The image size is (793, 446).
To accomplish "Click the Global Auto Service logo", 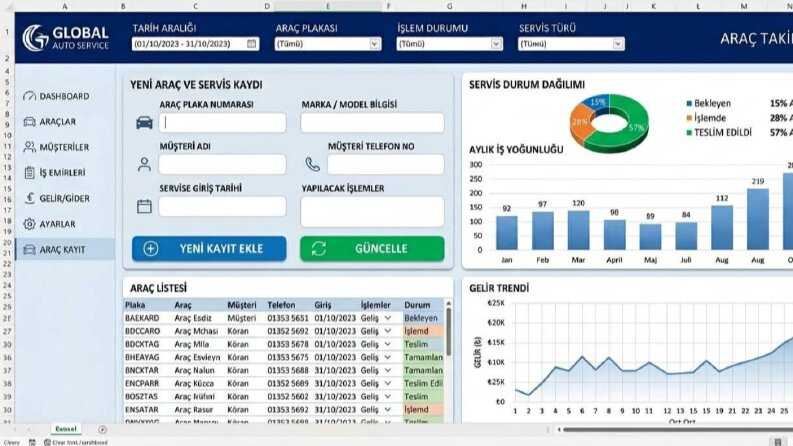I will click(66, 38).
